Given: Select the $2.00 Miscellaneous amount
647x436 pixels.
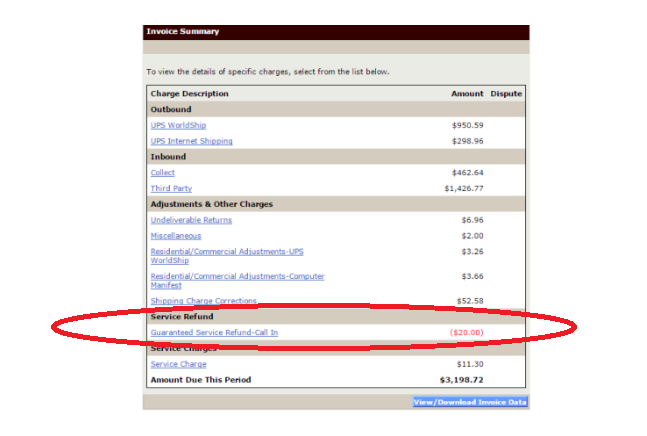Looking at the screenshot, I should [472, 236].
